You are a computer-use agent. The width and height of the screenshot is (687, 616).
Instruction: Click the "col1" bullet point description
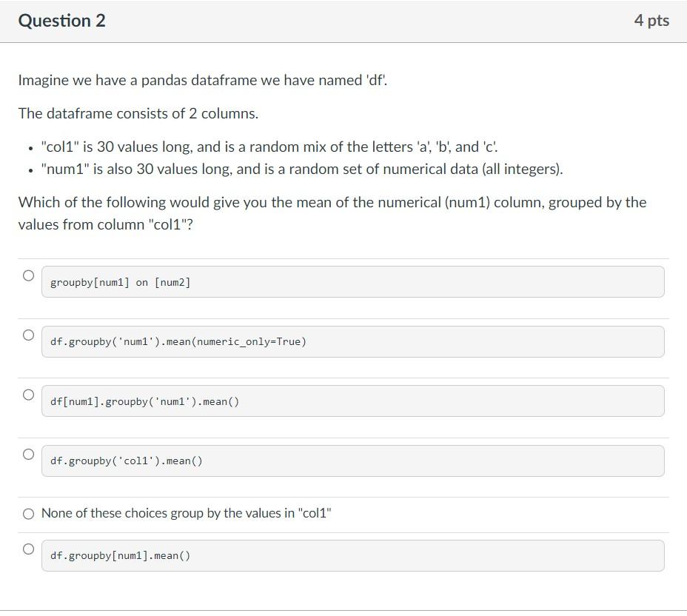(x=269, y=147)
